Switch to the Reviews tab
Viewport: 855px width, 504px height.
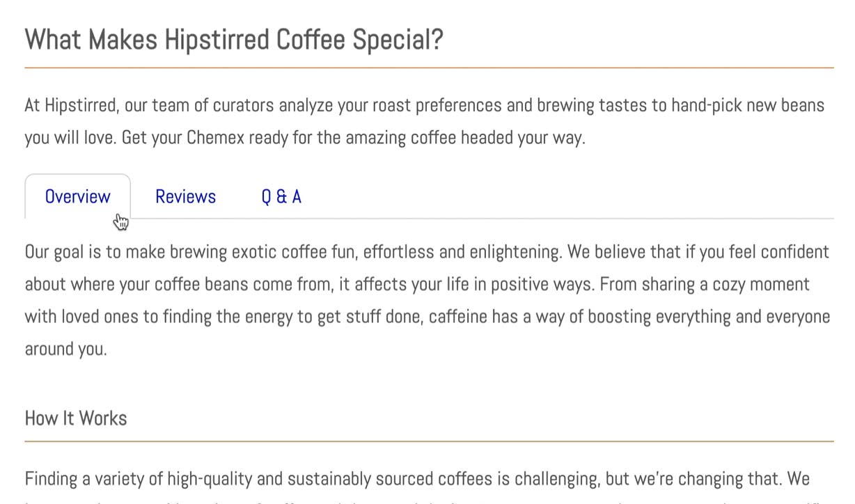pyautogui.click(x=185, y=196)
